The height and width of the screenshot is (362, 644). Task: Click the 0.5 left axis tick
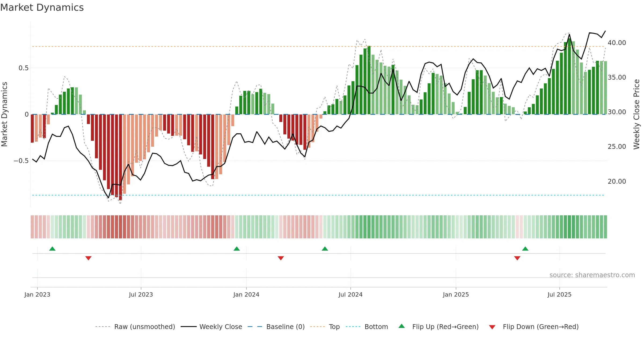[x=24, y=68]
